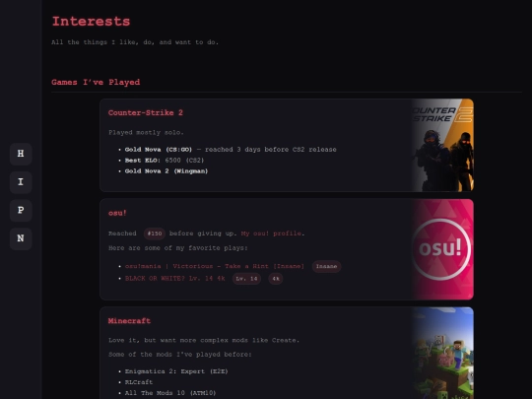Viewport: 532px width, 399px height.
Task: Click the osu! card title
Action: coord(117,213)
